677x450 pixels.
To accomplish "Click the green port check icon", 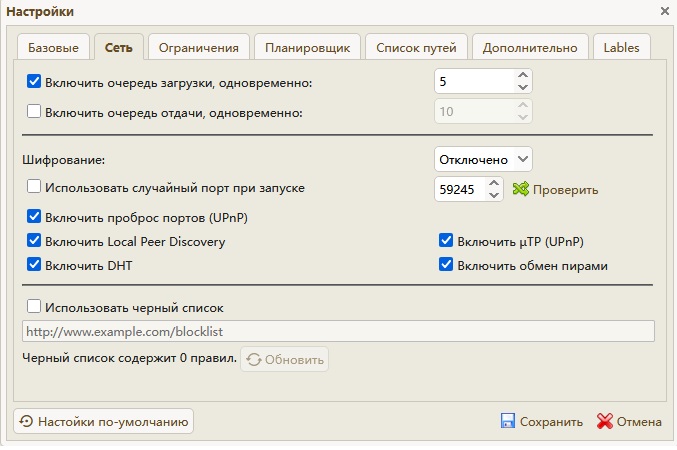I will [x=521, y=189].
